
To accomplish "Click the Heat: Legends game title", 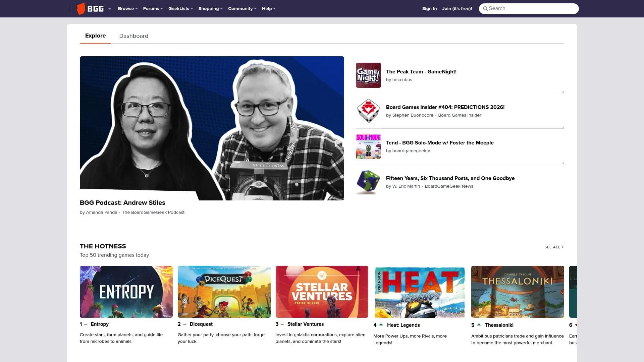I will [404, 325].
